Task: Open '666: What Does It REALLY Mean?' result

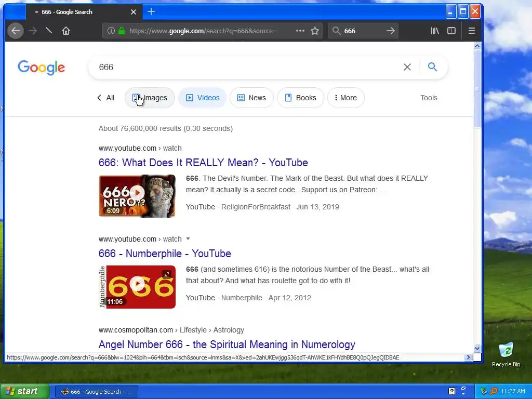Action: (x=203, y=163)
